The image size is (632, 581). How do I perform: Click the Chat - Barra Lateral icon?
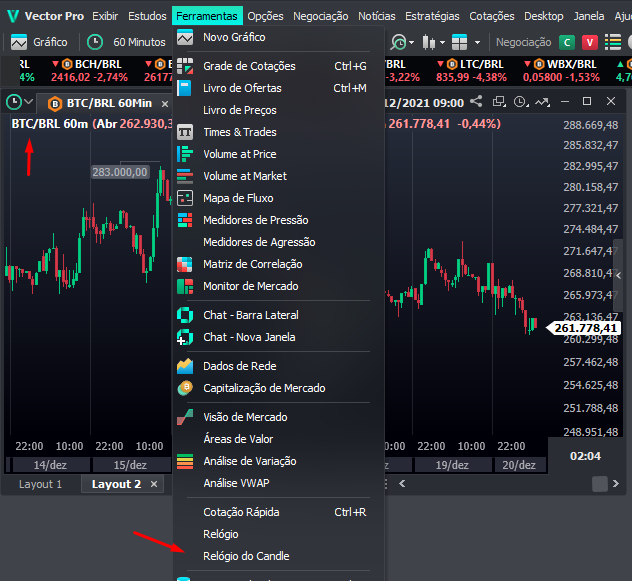(x=185, y=315)
